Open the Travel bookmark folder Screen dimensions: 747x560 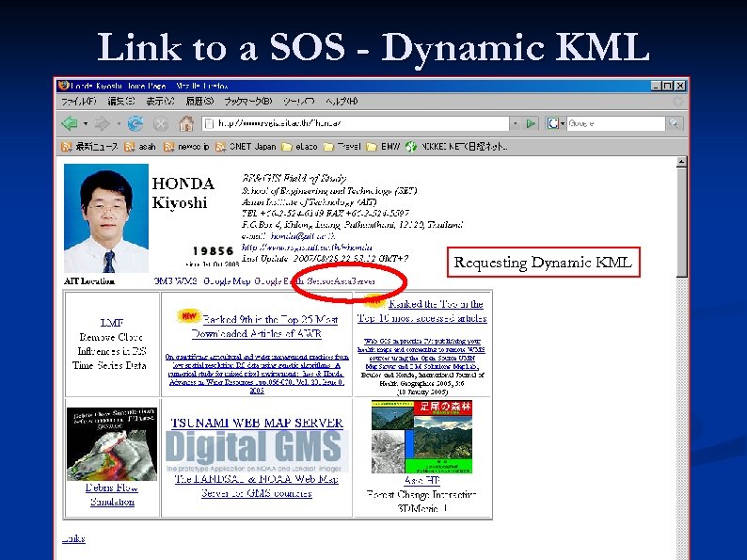tap(342, 147)
